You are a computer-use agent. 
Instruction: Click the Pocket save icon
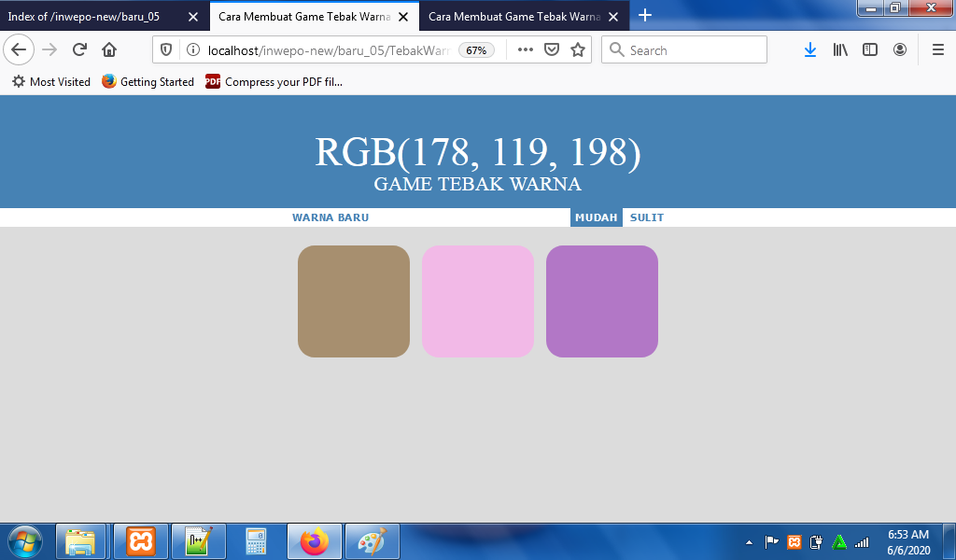coord(552,50)
